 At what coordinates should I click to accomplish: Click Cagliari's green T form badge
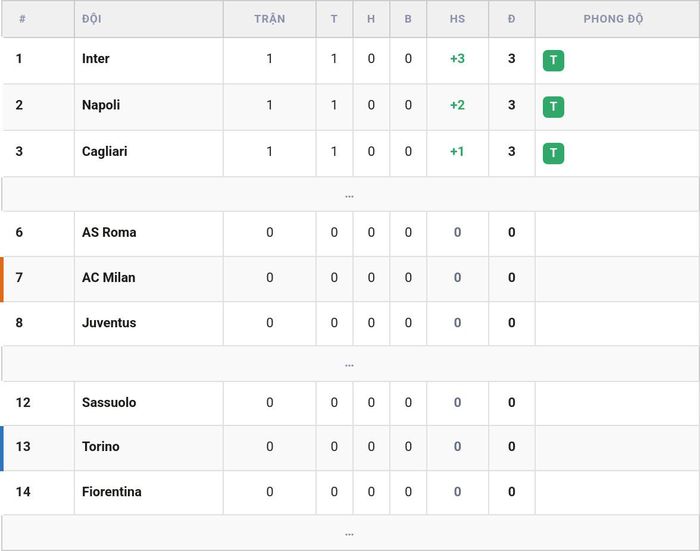pos(553,153)
